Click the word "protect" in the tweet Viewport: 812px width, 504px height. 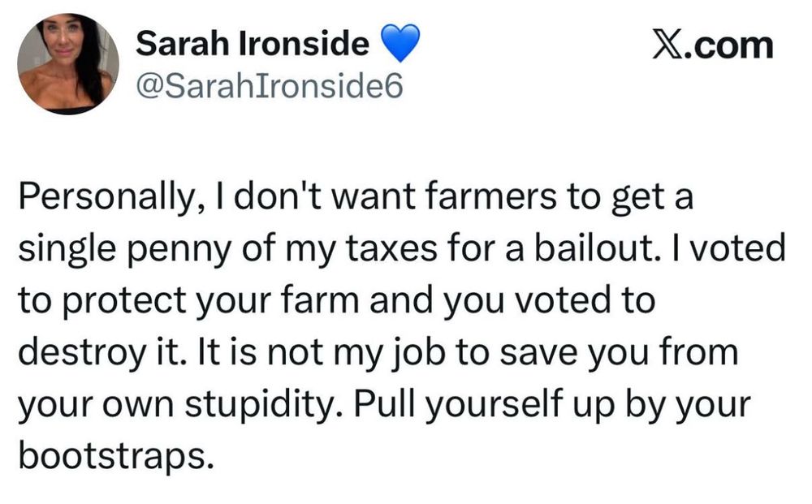point(124,302)
